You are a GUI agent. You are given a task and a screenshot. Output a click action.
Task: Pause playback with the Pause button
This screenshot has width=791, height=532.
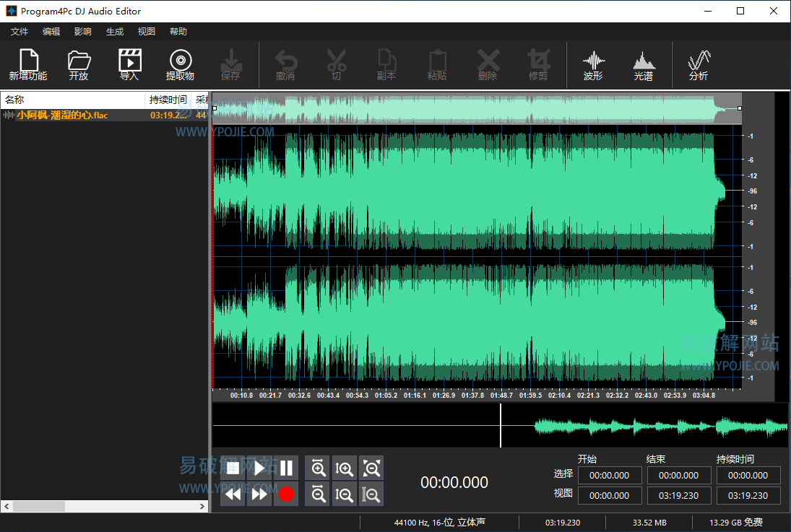(286, 468)
